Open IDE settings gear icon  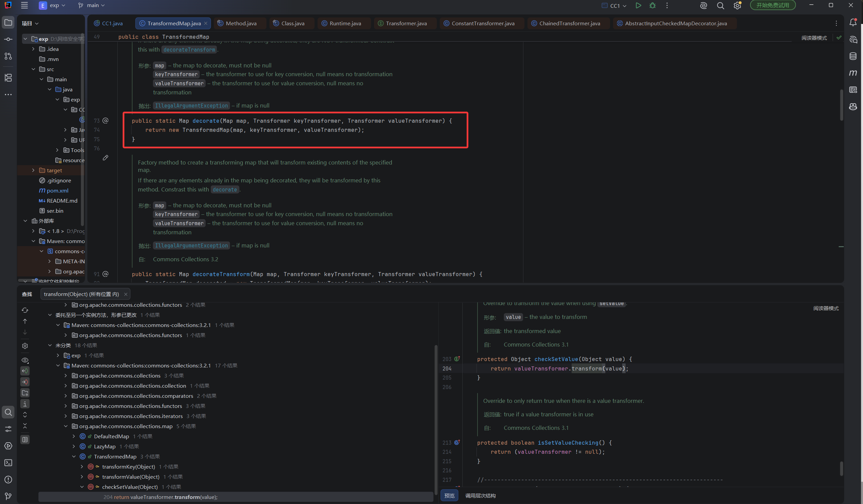tap(737, 5)
